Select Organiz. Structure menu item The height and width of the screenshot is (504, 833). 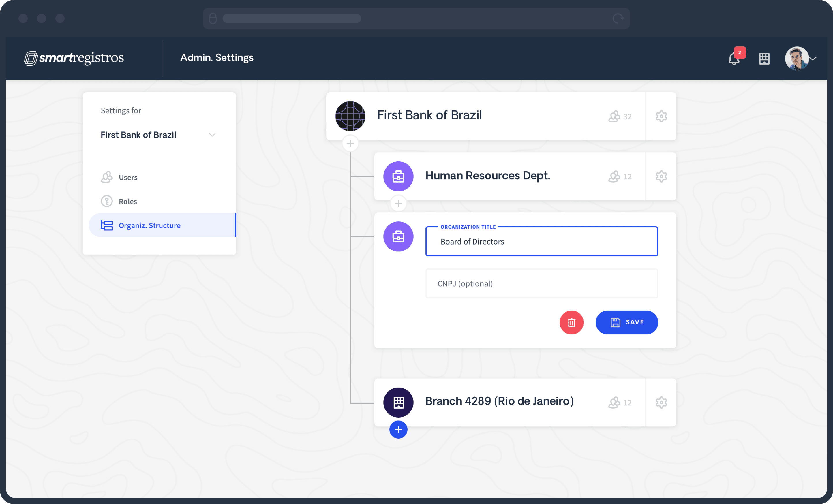click(149, 225)
